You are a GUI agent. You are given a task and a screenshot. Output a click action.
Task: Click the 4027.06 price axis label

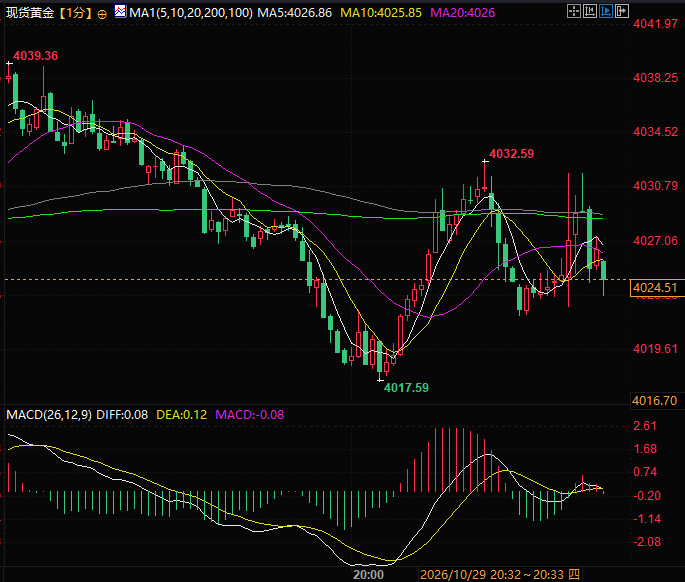click(x=655, y=241)
